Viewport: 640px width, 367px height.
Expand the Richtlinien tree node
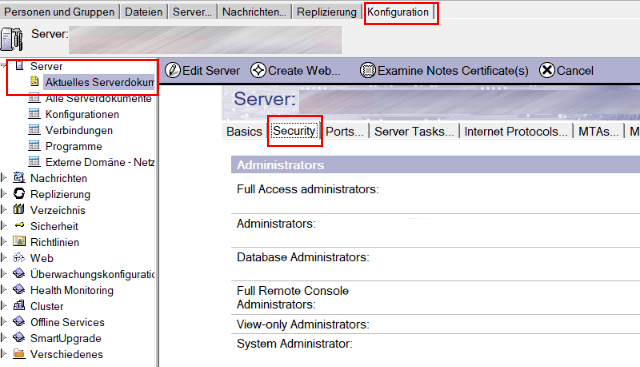pyautogui.click(x=4, y=242)
